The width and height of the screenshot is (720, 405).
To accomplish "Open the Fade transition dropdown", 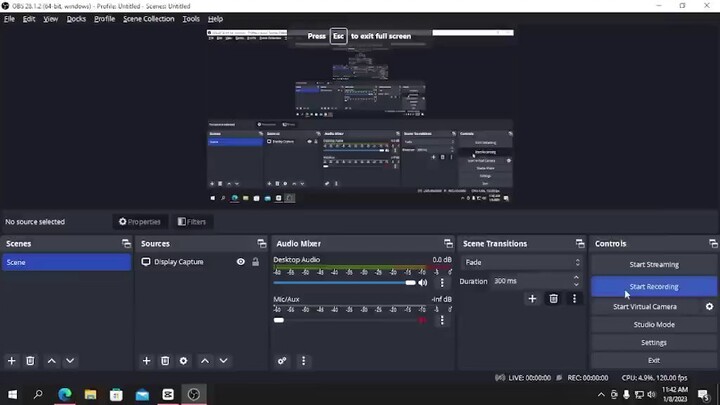I will tap(521, 262).
